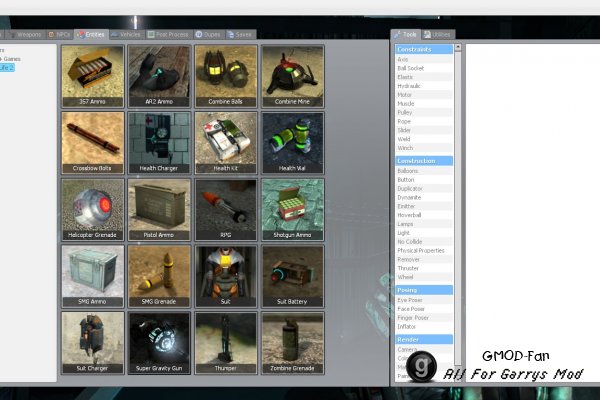Select the Emitter tool
Image resolution: width=600 pixels, height=400 pixels.
pos(424,206)
